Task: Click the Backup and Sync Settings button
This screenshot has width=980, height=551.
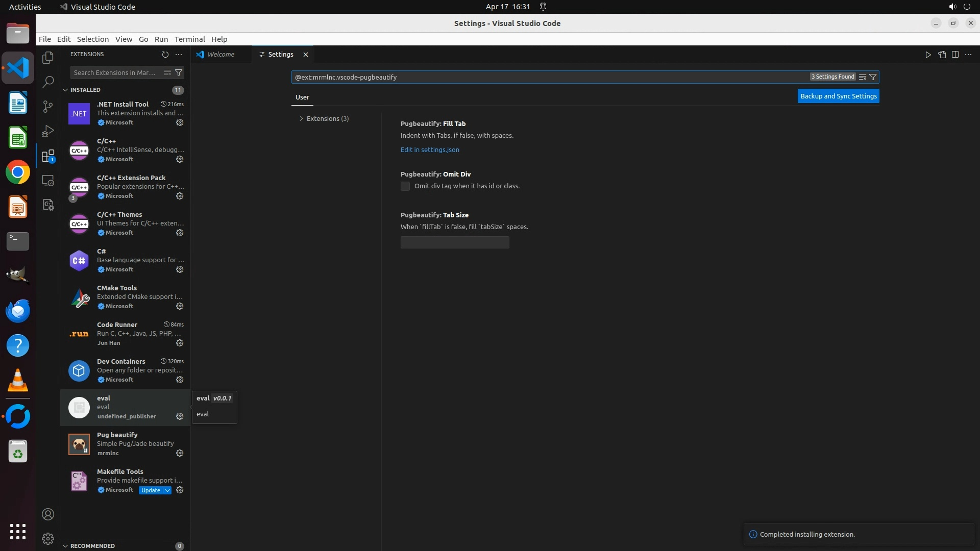Action: [838, 96]
